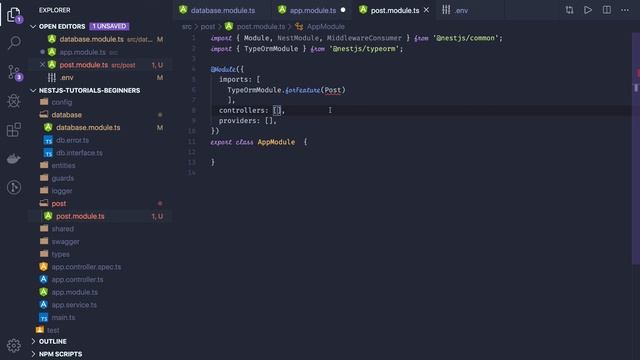640x360 pixels.
Task: Split the editor to the right
Action: [x=607, y=10]
